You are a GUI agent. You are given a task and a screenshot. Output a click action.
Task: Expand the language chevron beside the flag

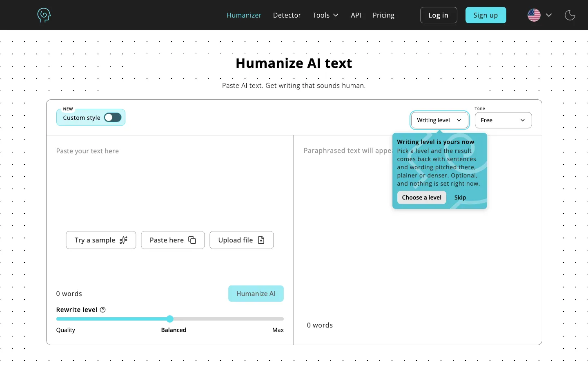coord(549,15)
